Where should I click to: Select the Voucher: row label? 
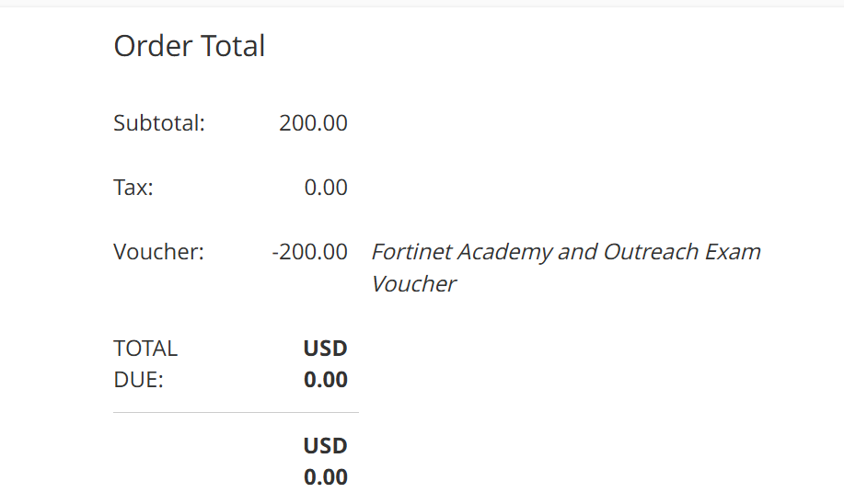(158, 252)
